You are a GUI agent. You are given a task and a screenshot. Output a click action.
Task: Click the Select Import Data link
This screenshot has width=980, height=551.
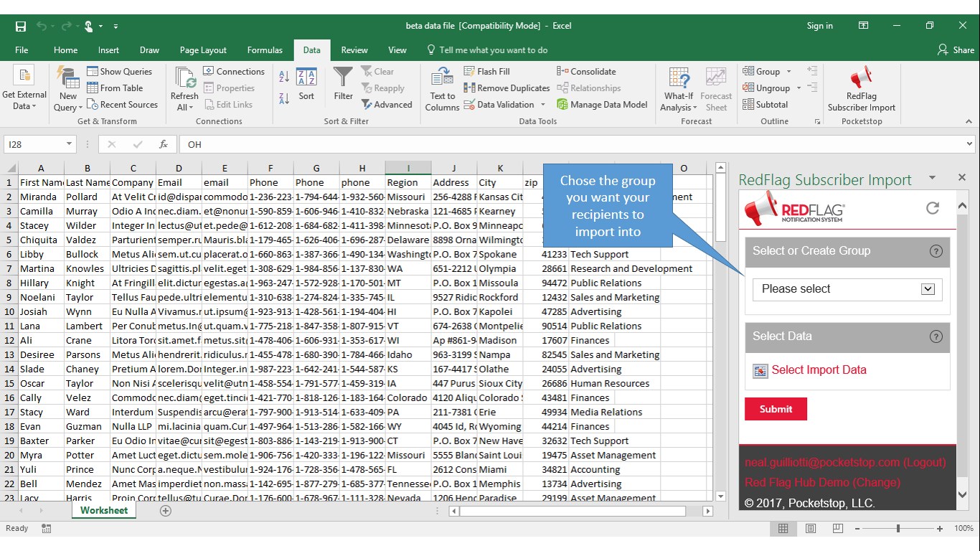pos(819,370)
